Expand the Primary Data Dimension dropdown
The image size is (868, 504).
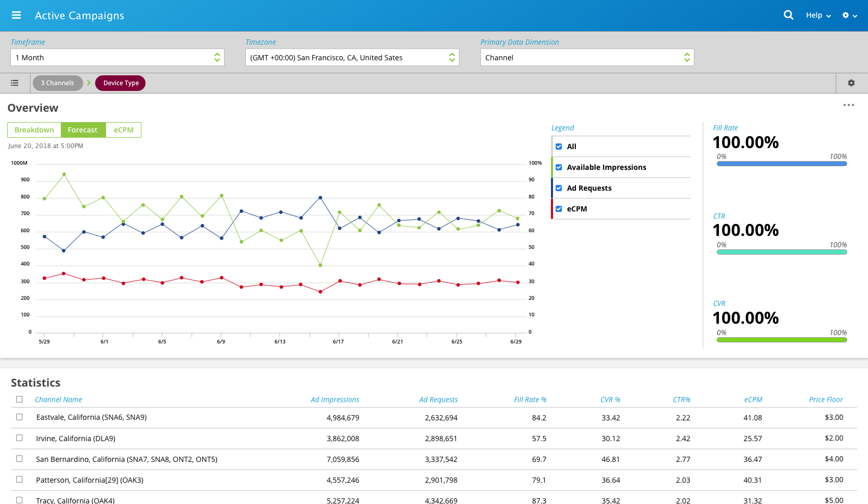pyautogui.click(x=587, y=58)
